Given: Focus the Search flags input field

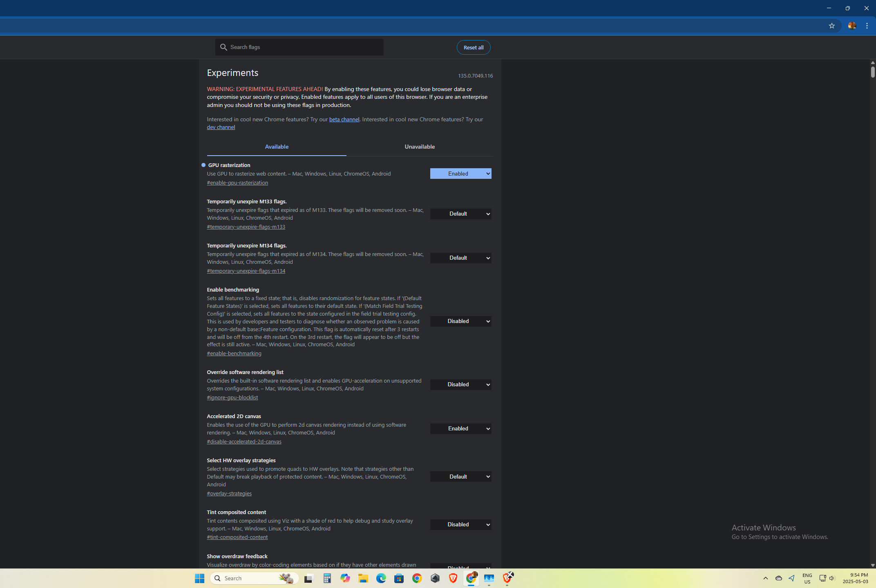Looking at the screenshot, I should point(304,47).
